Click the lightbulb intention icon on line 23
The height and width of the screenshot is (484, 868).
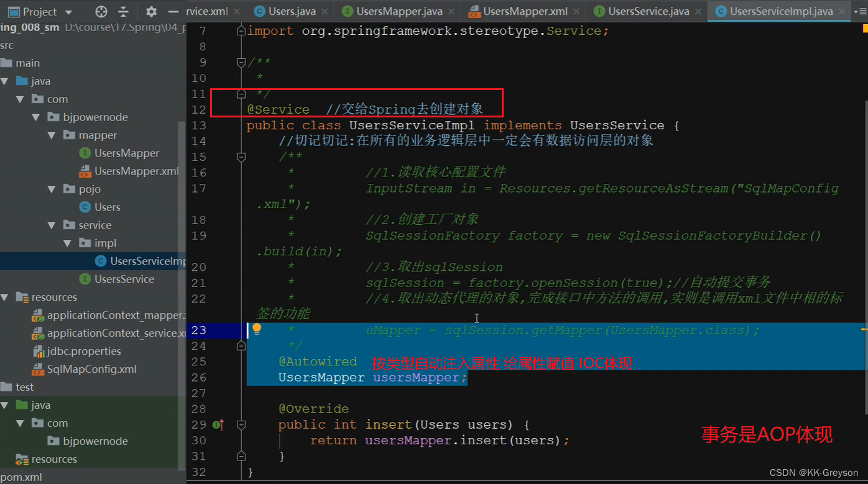(x=256, y=329)
